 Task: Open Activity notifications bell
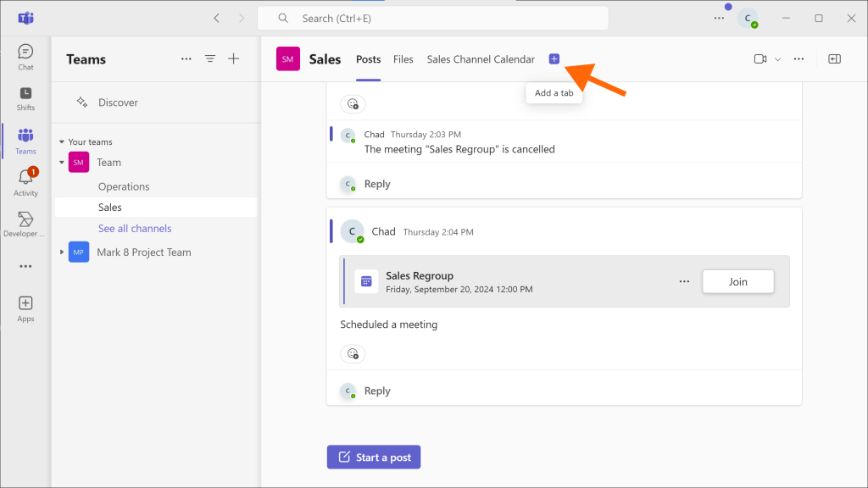tap(25, 182)
